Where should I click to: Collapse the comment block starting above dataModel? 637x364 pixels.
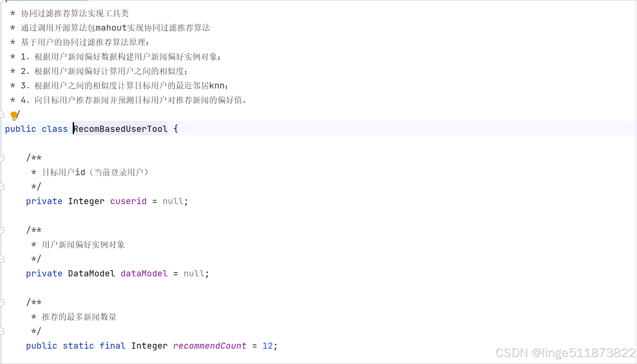coord(2,230)
